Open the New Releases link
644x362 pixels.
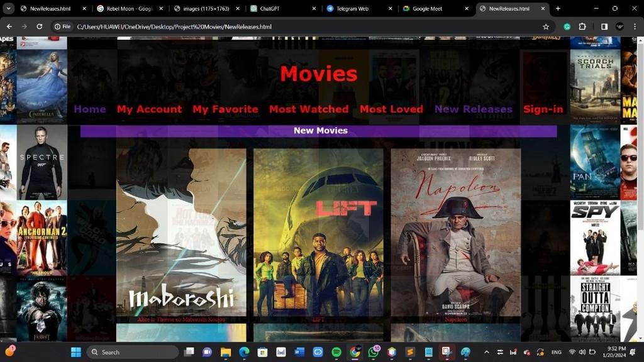point(474,109)
